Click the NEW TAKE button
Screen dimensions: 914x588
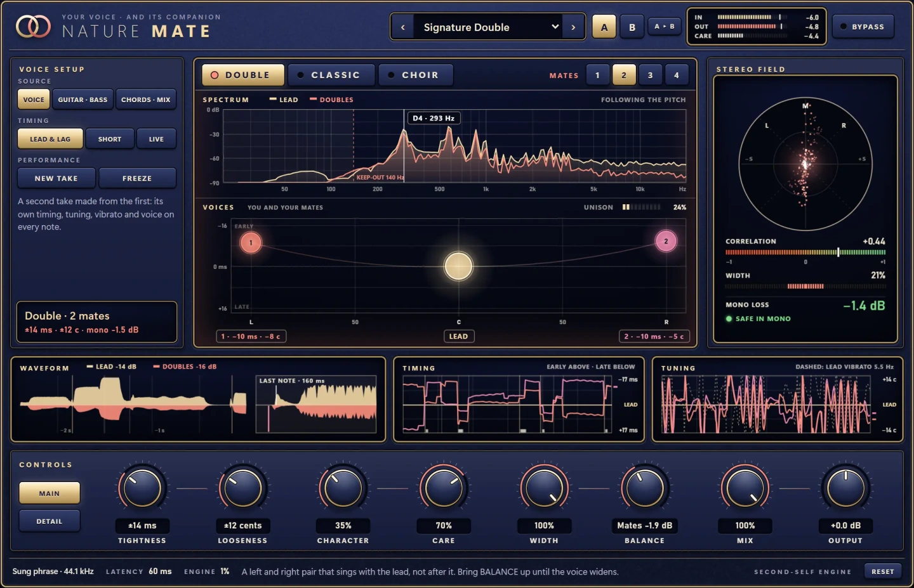tap(56, 178)
